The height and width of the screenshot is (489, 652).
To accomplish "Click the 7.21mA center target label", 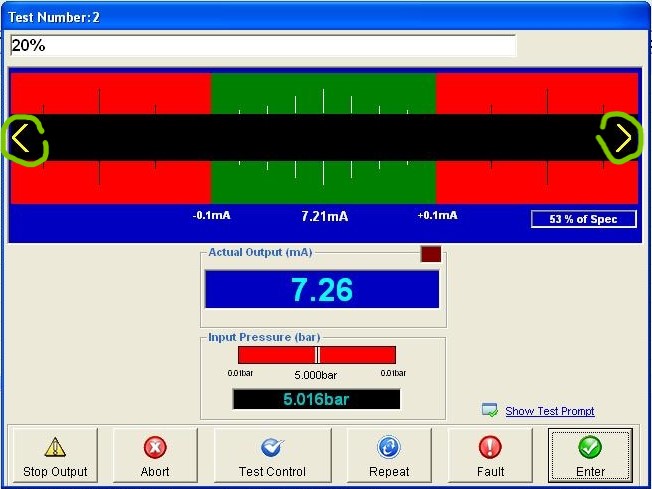I will (x=324, y=216).
